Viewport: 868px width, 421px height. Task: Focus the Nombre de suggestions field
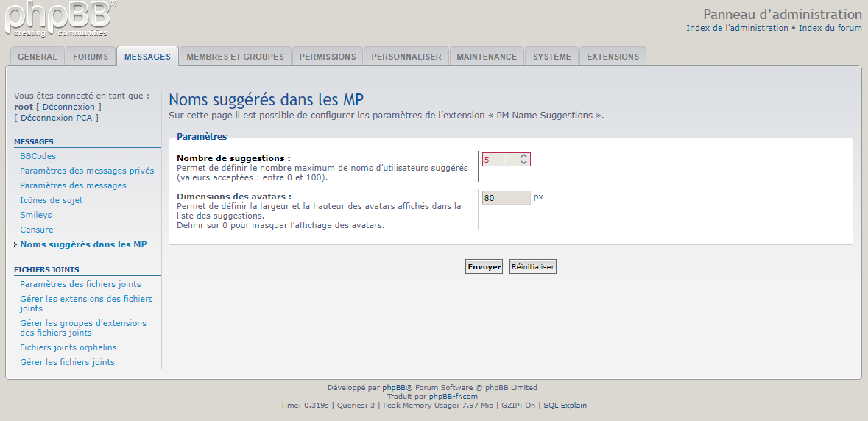point(499,160)
